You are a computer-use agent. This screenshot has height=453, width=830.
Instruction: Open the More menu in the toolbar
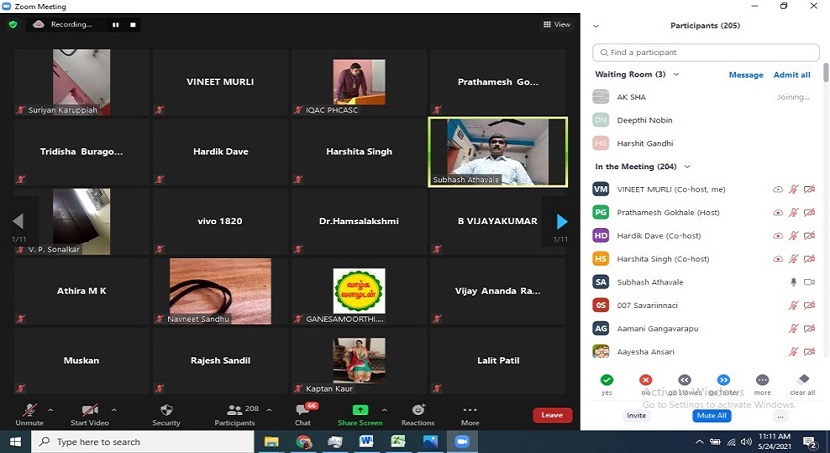pos(470,410)
